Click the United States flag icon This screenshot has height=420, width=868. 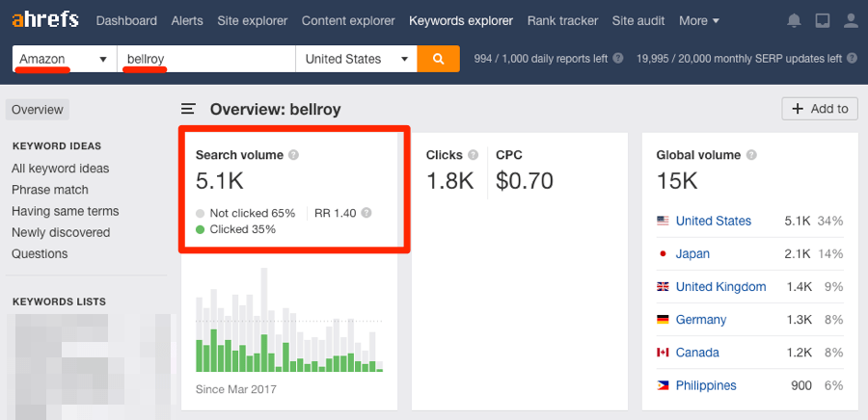pyautogui.click(x=663, y=221)
